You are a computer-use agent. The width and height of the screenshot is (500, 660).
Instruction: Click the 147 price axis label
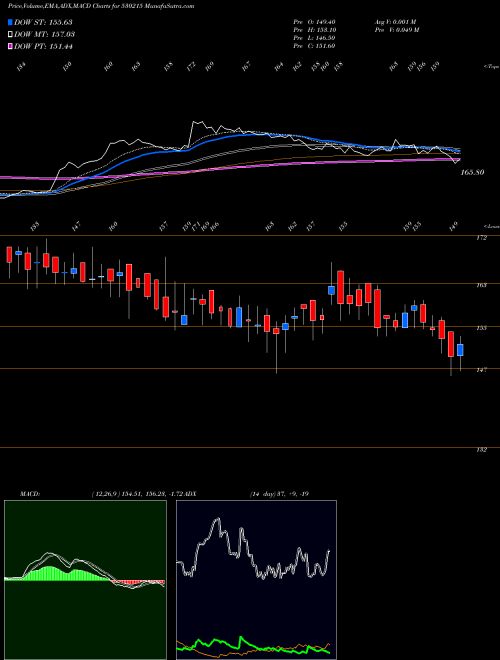(x=482, y=370)
